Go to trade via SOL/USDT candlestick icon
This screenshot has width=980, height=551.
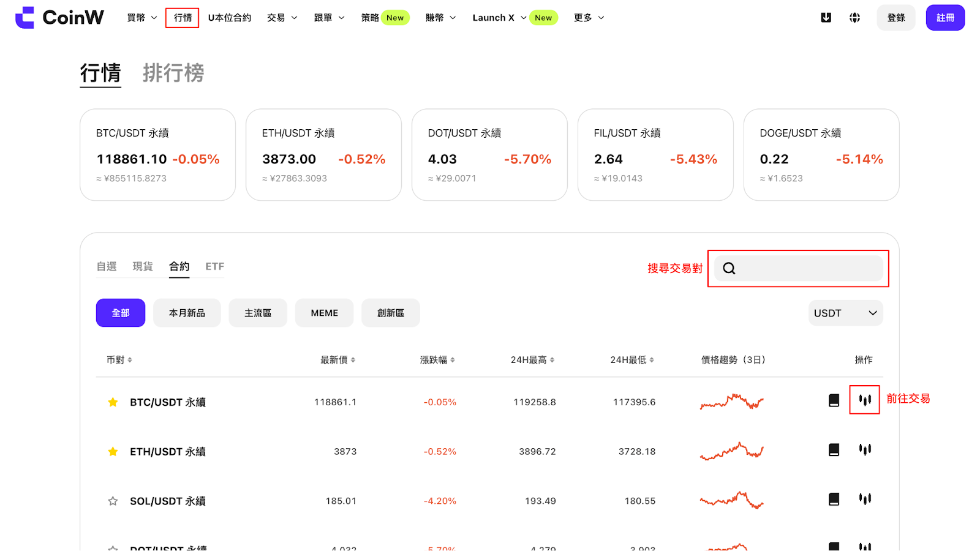(865, 499)
